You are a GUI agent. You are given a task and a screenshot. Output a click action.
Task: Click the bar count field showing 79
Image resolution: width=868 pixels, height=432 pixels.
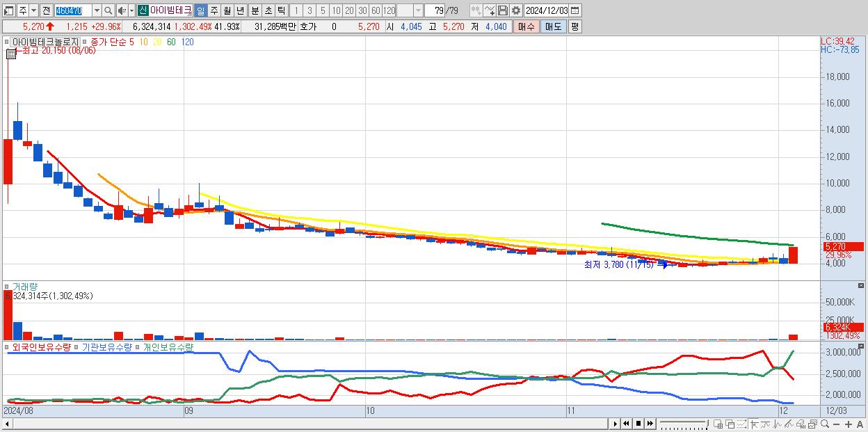435,11
